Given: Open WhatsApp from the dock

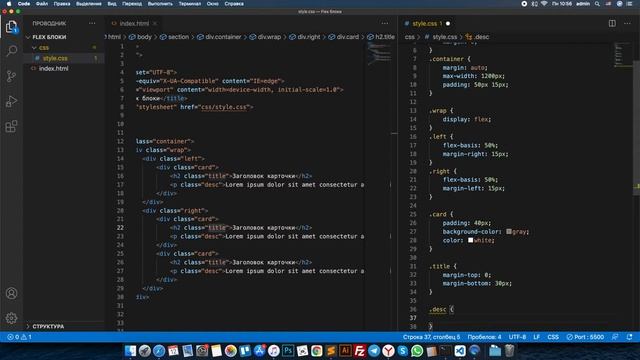Looking at the screenshot, I should [x=417, y=351].
